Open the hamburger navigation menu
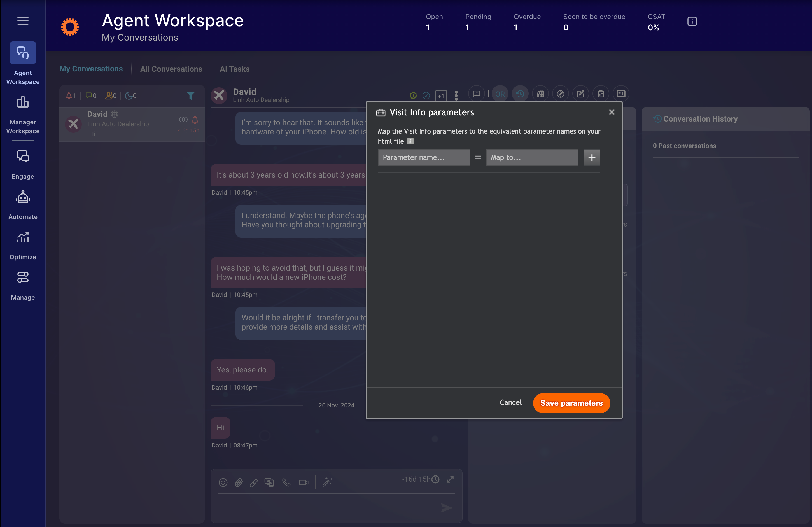Screen dimensions: 812x527 [x=23, y=21]
